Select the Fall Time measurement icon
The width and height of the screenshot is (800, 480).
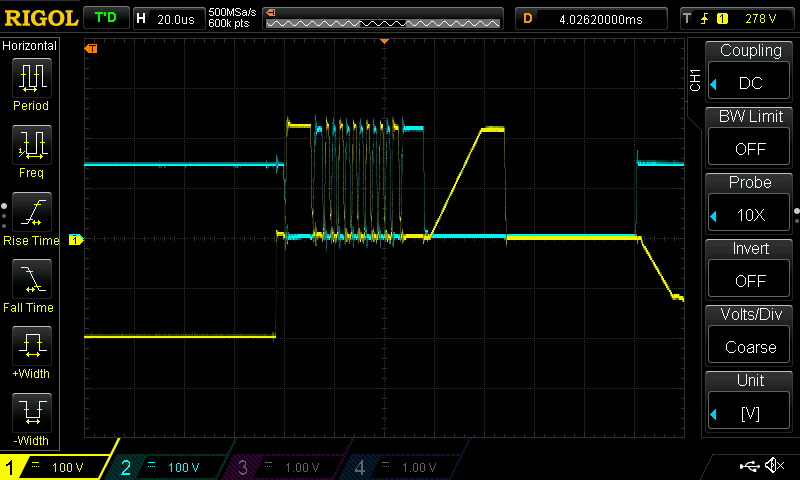point(32,279)
